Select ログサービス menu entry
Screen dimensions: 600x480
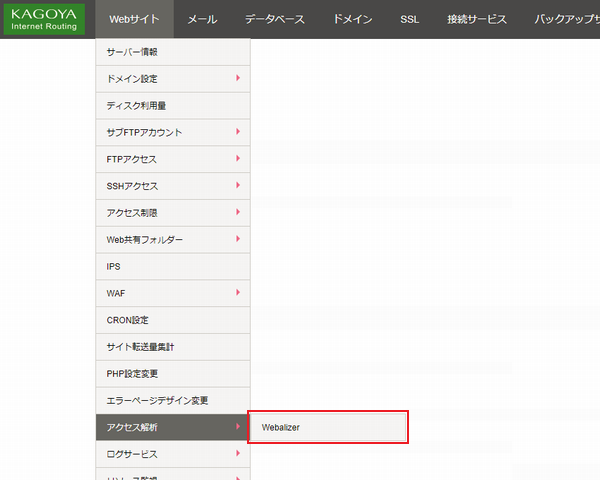[x=173, y=454]
